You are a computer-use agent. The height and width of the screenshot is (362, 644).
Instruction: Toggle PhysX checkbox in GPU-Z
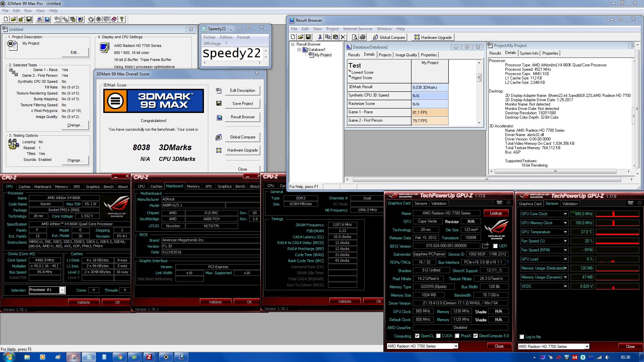(x=457, y=336)
